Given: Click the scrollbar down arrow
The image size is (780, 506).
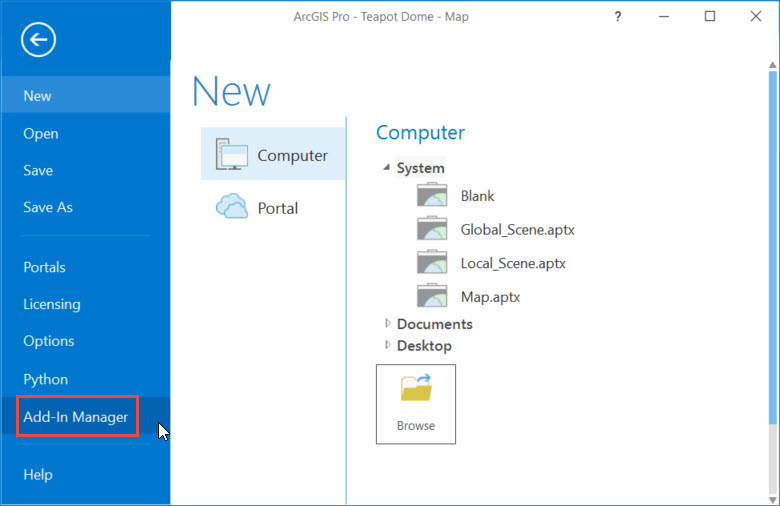Looking at the screenshot, I should (x=773, y=500).
